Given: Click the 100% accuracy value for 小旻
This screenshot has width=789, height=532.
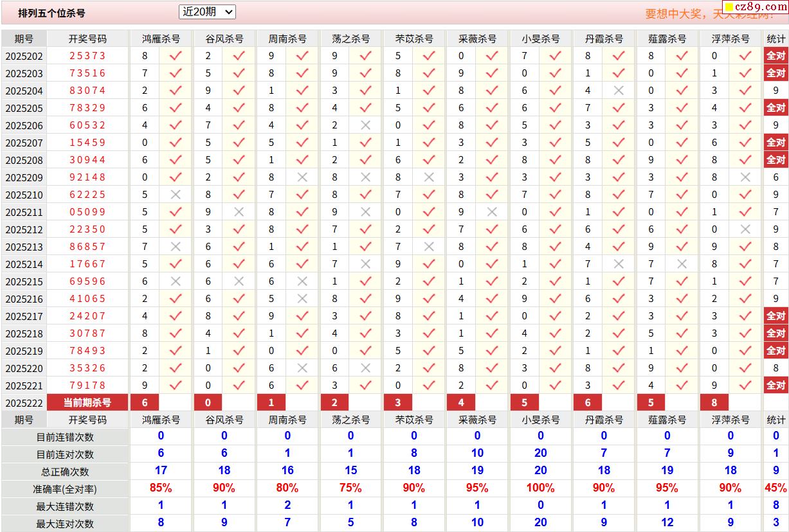Looking at the screenshot, I should tap(541, 488).
